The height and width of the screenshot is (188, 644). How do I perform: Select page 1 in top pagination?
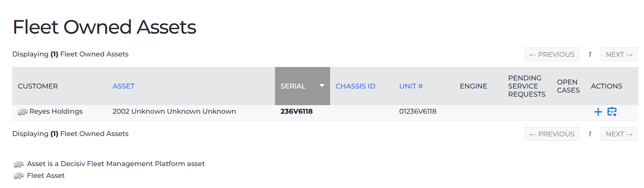pyautogui.click(x=590, y=54)
